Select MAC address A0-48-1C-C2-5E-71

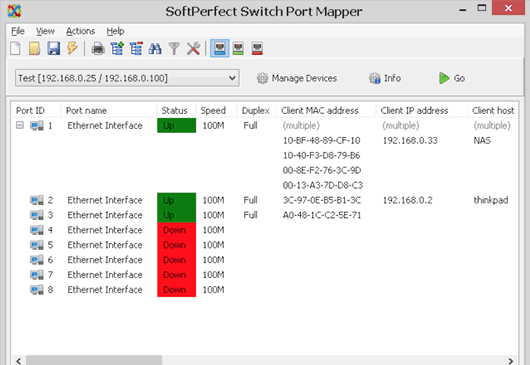tap(322, 215)
